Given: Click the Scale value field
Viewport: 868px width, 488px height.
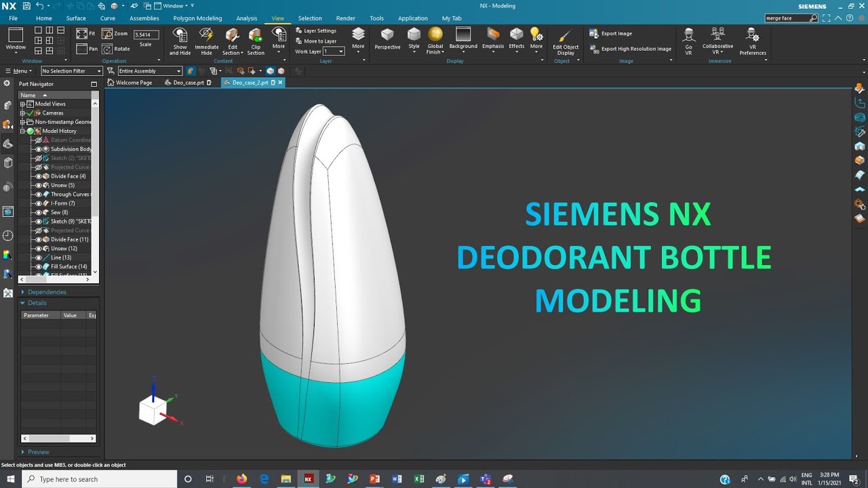Looking at the screenshot, I should click(146, 35).
